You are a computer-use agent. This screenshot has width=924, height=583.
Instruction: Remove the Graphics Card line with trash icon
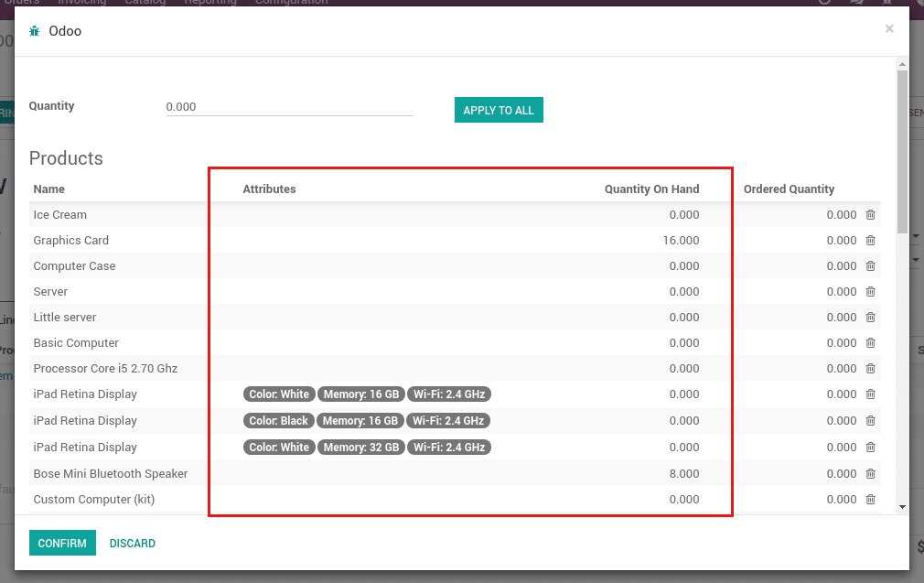(870, 240)
